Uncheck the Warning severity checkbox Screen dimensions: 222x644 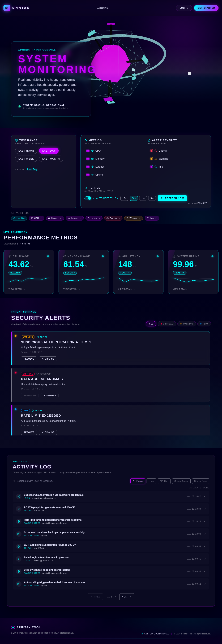(x=151, y=159)
